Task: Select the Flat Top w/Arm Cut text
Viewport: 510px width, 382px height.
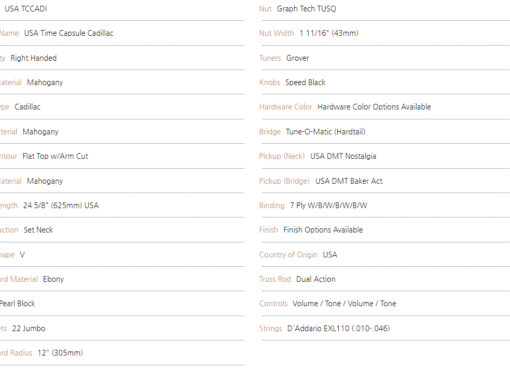Action: (x=55, y=156)
